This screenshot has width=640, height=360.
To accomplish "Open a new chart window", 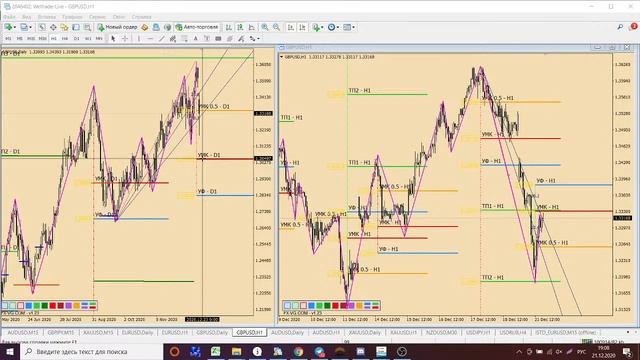I will tap(8, 27).
